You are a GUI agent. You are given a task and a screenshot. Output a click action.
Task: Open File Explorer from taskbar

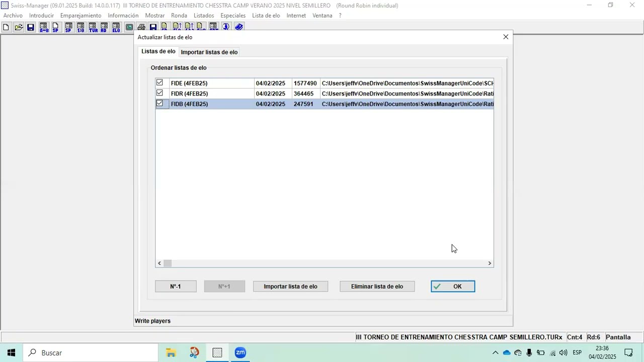[171, 353]
